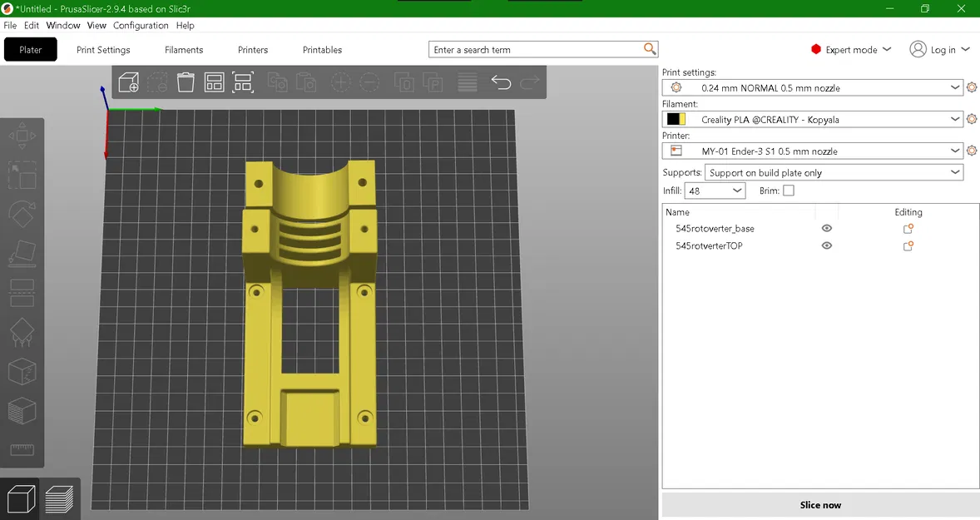Click the Log in button

tap(940, 50)
